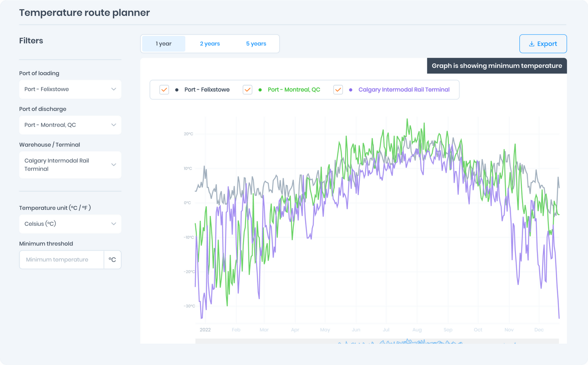
Task: Click the Export button
Action: (543, 44)
